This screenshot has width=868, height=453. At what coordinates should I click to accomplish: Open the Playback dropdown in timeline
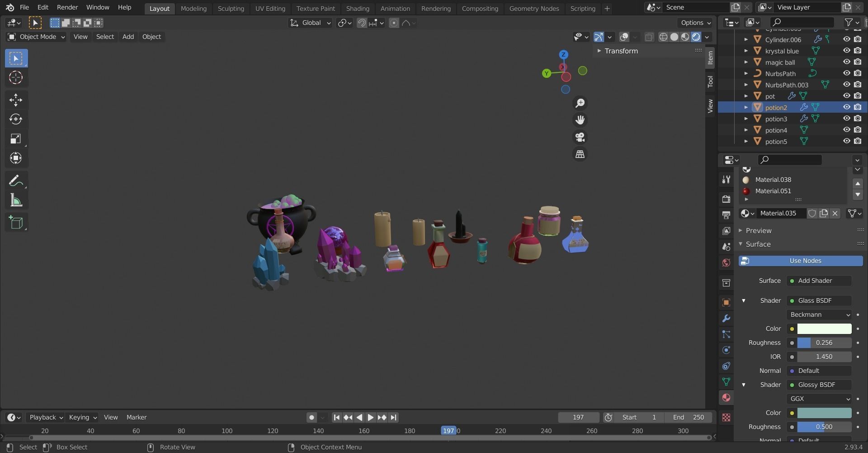45,418
